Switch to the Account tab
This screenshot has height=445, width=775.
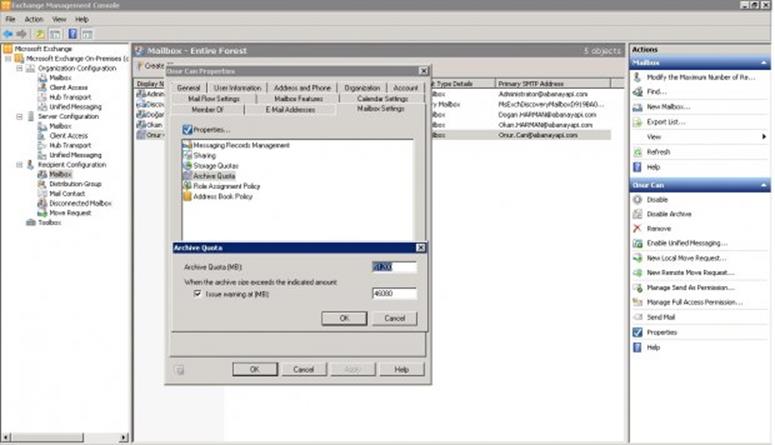pyautogui.click(x=405, y=88)
